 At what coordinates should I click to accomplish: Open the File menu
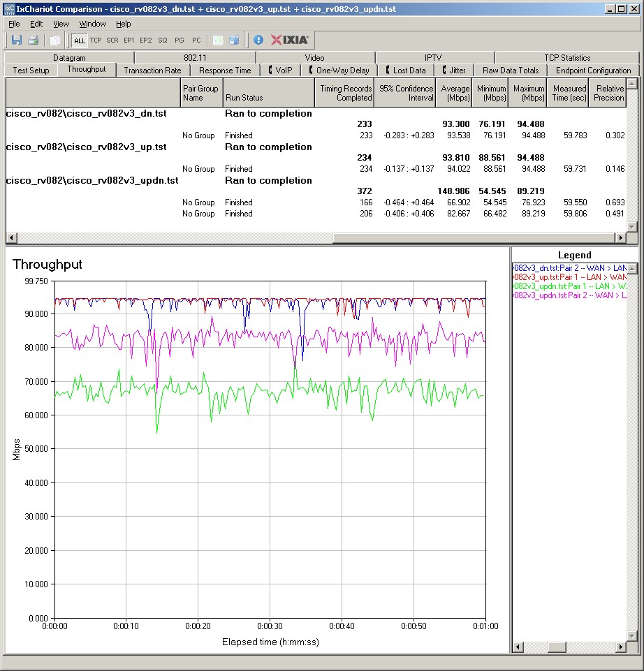coord(14,24)
